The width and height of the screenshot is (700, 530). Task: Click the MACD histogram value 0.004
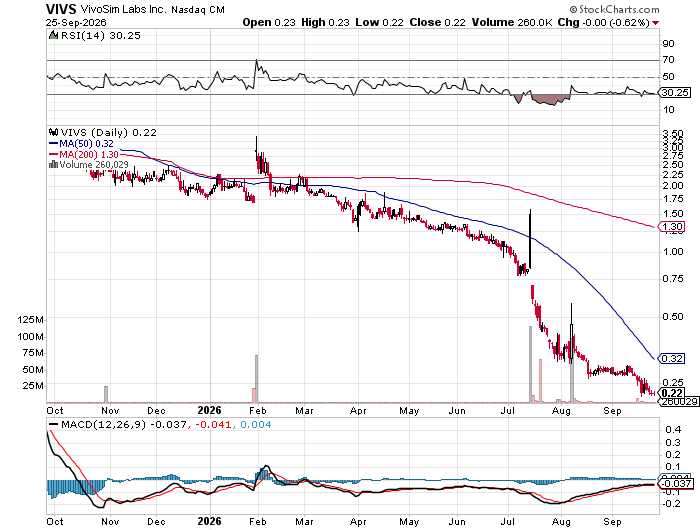[256, 424]
